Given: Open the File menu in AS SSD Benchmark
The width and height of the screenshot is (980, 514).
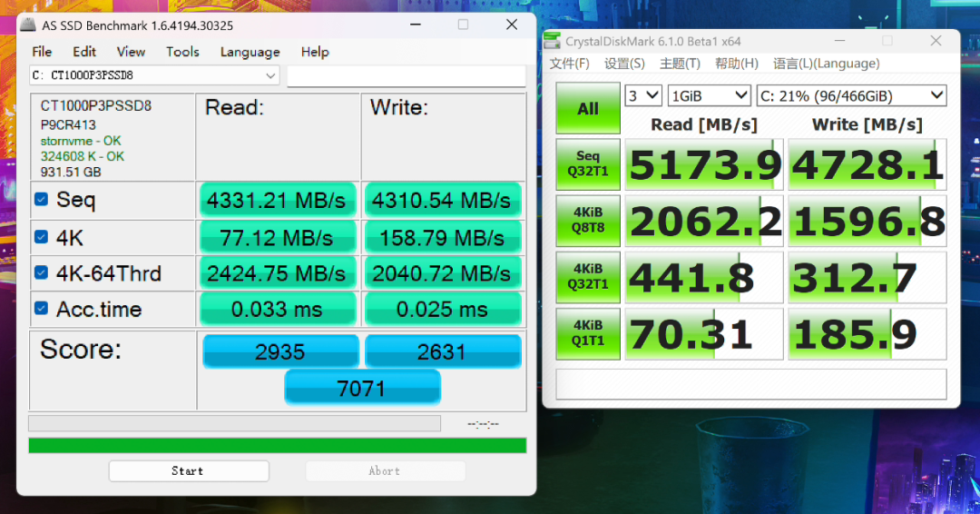Looking at the screenshot, I should click(42, 52).
